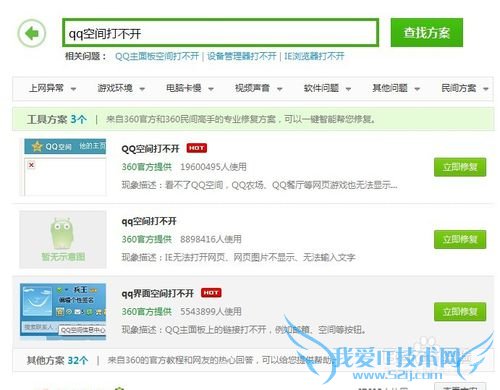
Task: Click the 5543899人使用 usage count
Action: 211,311
